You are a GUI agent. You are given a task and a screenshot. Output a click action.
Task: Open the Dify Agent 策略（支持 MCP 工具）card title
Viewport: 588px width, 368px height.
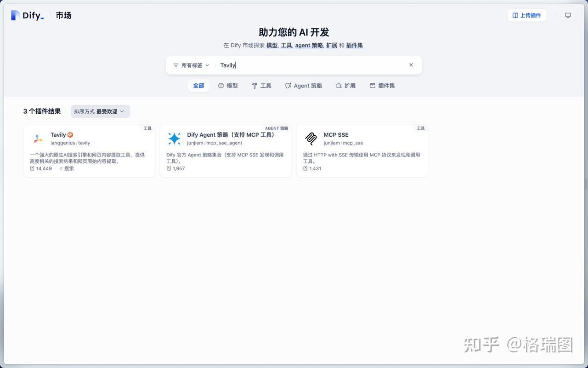point(232,135)
